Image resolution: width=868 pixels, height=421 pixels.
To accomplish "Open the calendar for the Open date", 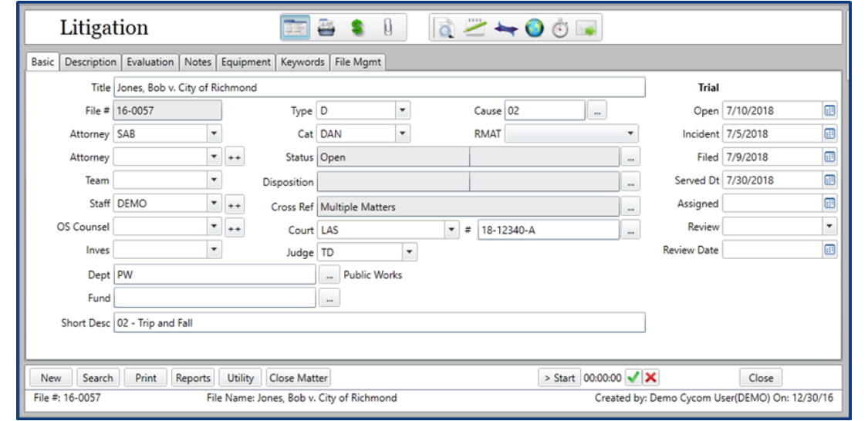I will pyautogui.click(x=829, y=110).
